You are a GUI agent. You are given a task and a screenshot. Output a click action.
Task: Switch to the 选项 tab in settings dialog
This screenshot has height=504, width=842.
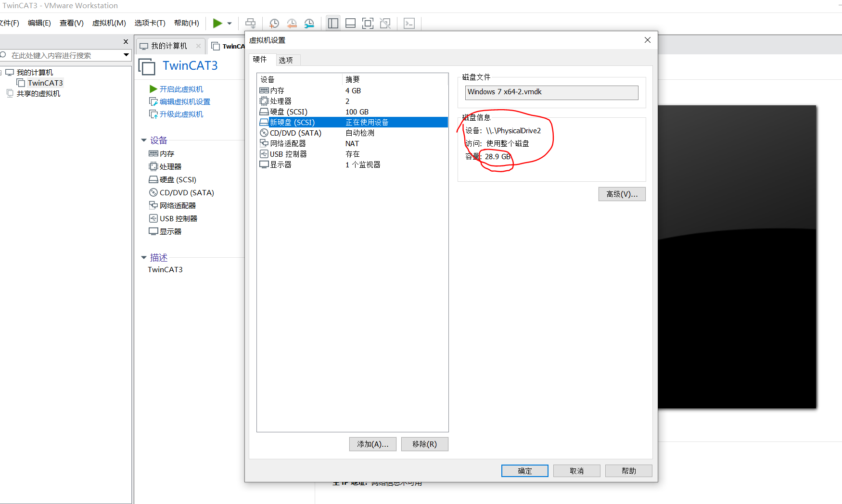tap(286, 60)
